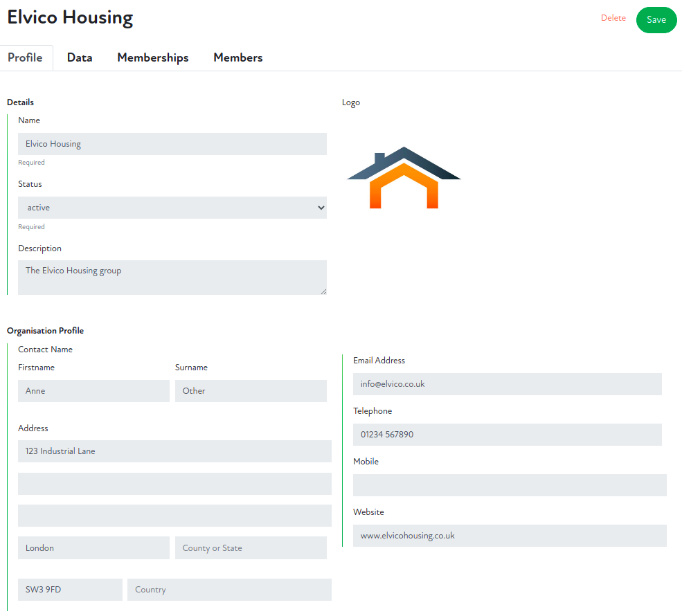The image size is (682, 616).
Task: Click the London city field
Action: [93, 548]
